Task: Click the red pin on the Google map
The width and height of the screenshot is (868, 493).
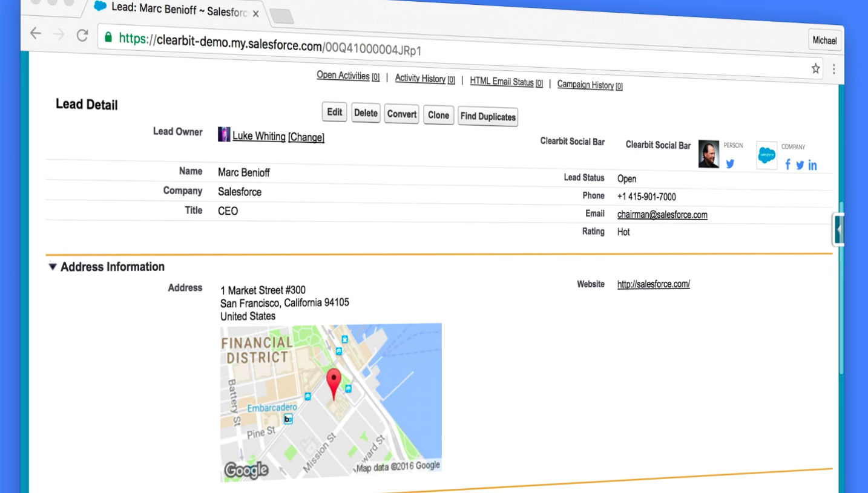Action: [x=334, y=383]
